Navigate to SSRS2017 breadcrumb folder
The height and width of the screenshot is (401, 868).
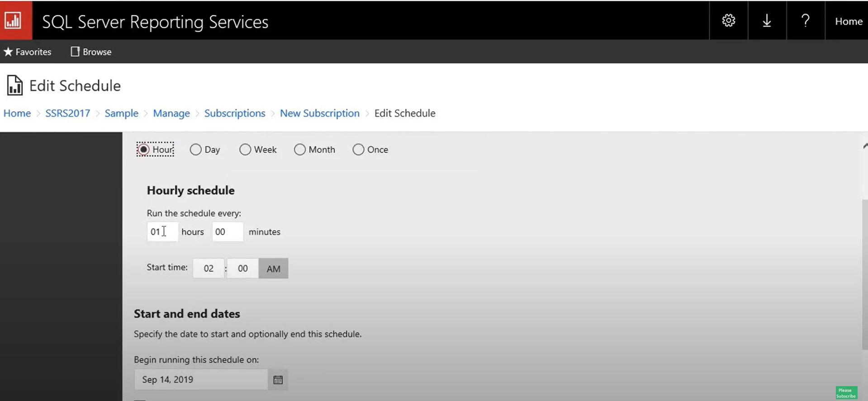tap(67, 113)
